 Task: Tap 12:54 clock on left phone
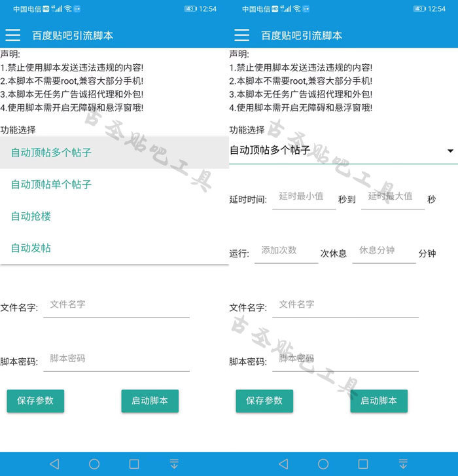click(208, 9)
